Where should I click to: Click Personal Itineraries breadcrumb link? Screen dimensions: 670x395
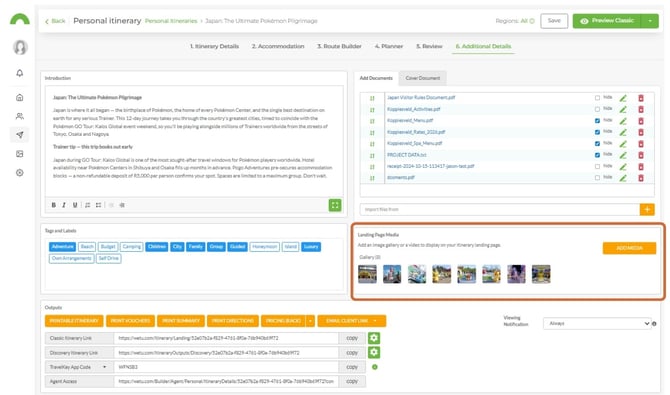pos(171,21)
